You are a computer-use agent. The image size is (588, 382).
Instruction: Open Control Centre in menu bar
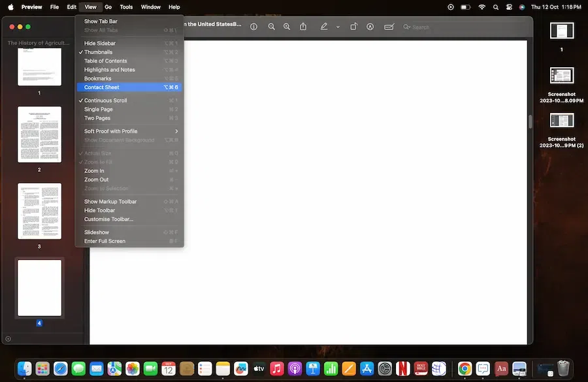tap(509, 7)
